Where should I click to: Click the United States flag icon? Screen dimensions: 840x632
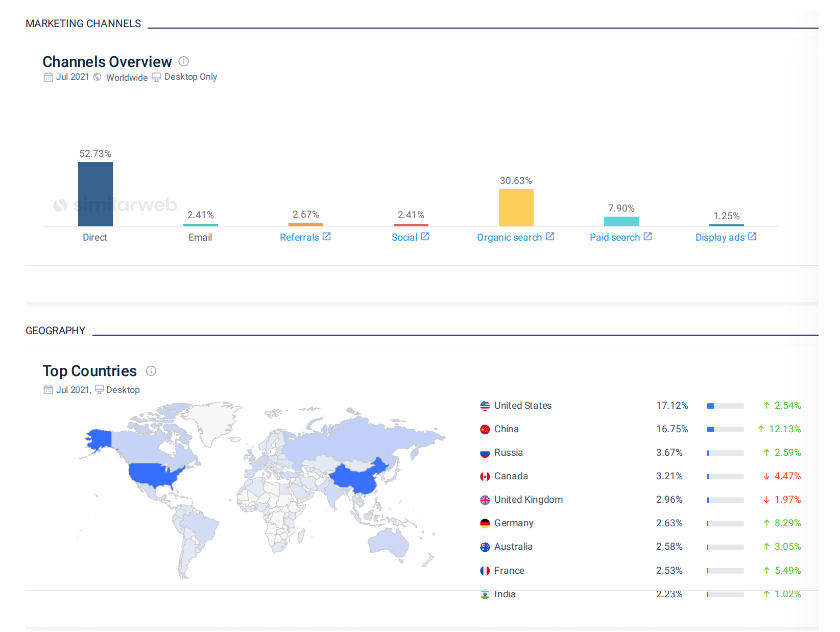pyautogui.click(x=485, y=406)
